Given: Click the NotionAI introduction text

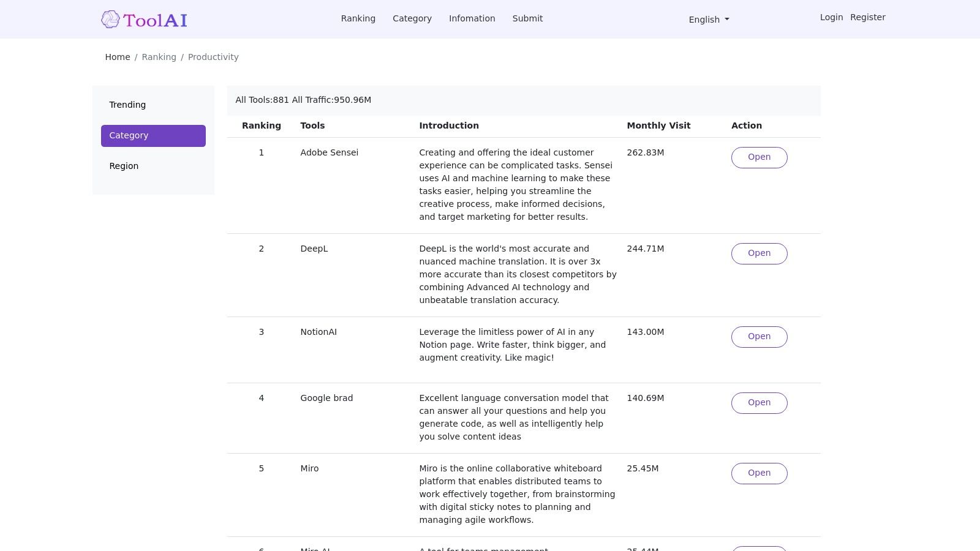Looking at the screenshot, I should (513, 345).
